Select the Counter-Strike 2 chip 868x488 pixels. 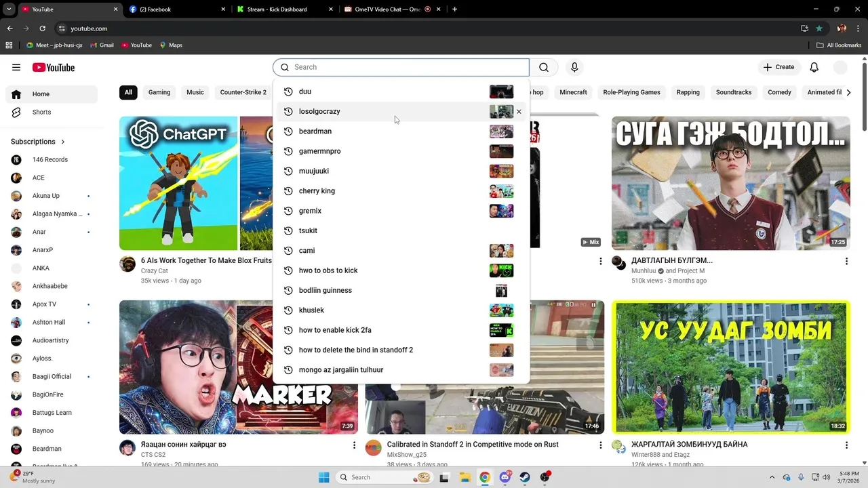click(x=243, y=92)
